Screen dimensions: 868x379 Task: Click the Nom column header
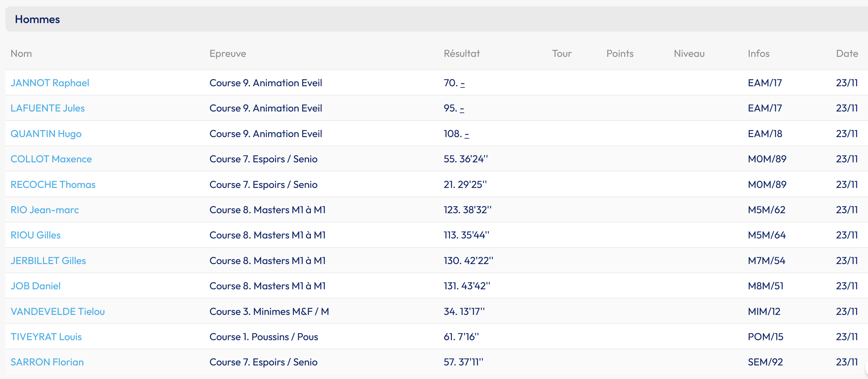[21, 54]
